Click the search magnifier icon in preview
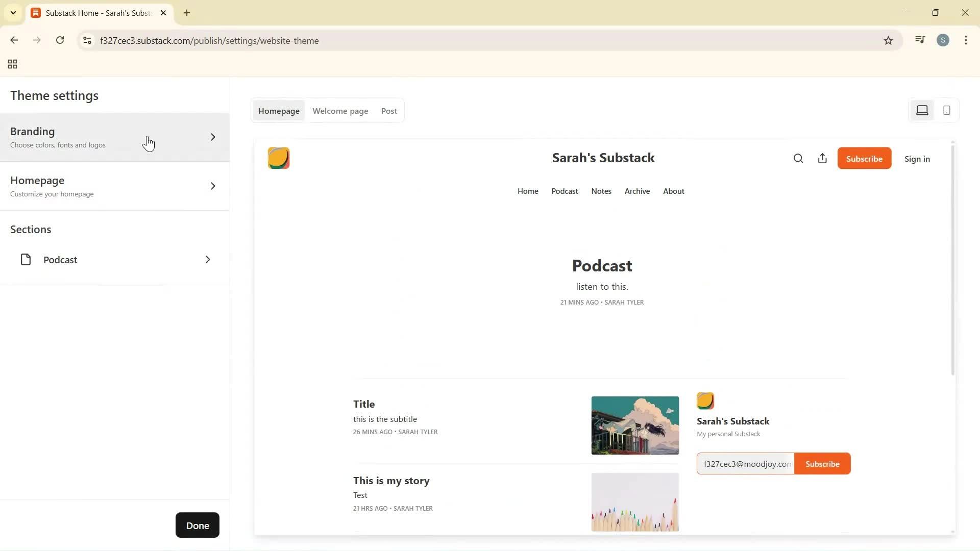This screenshot has height=551, width=980. point(798,159)
